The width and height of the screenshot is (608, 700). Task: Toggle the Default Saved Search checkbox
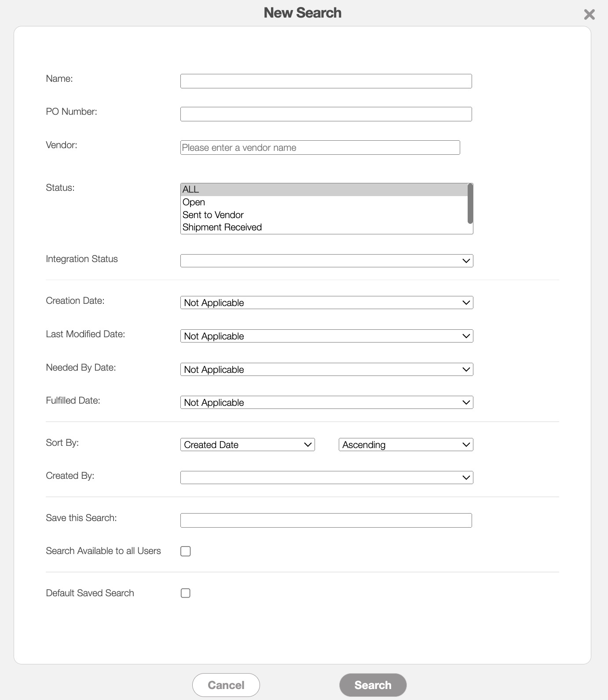(x=186, y=593)
